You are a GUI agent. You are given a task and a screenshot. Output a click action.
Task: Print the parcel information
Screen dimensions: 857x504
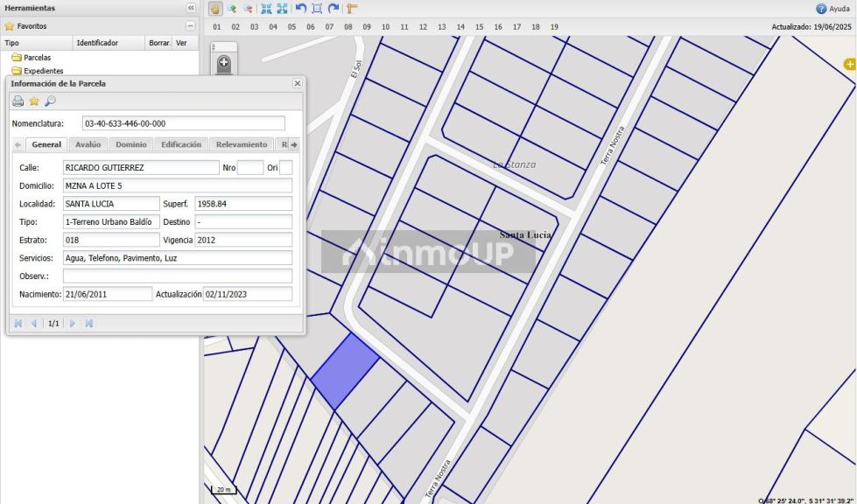(x=18, y=101)
